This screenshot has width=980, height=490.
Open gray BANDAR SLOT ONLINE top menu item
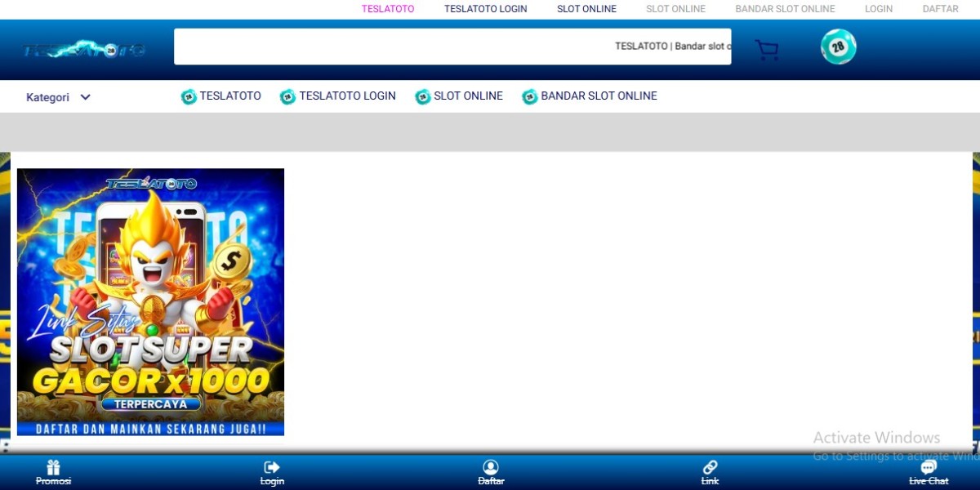(x=785, y=9)
